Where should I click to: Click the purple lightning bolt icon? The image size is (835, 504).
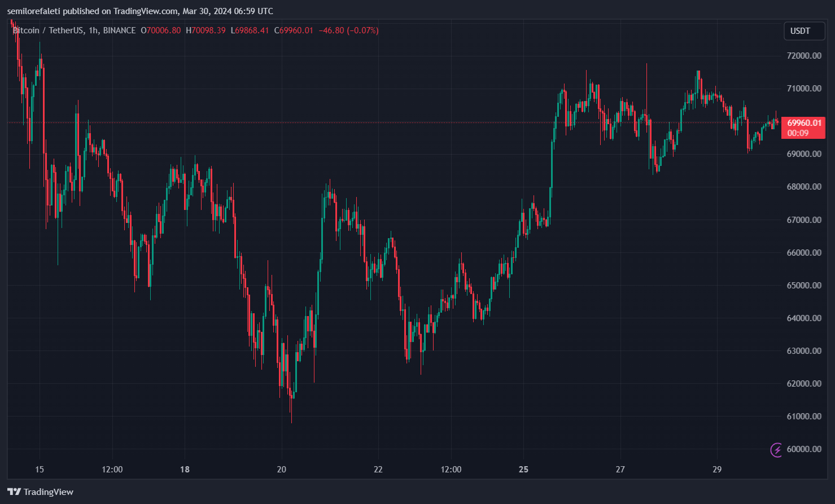[x=777, y=449]
